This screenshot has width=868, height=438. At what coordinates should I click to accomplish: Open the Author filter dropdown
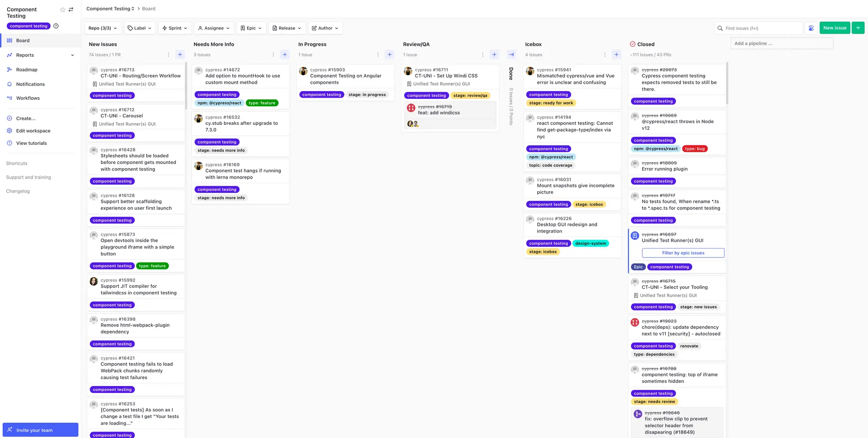[x=325, y=28]
